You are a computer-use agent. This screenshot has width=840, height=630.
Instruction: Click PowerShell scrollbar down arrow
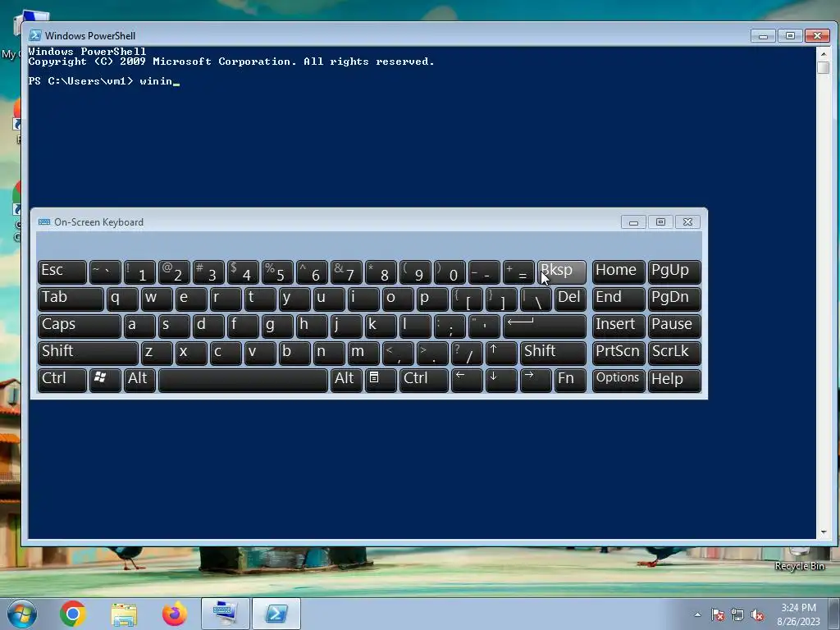click(824, 532)
